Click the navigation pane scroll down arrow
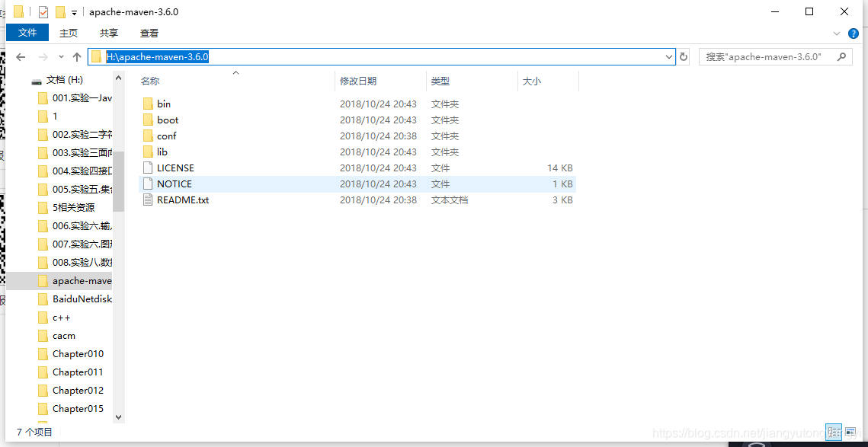 click(118, 417)
